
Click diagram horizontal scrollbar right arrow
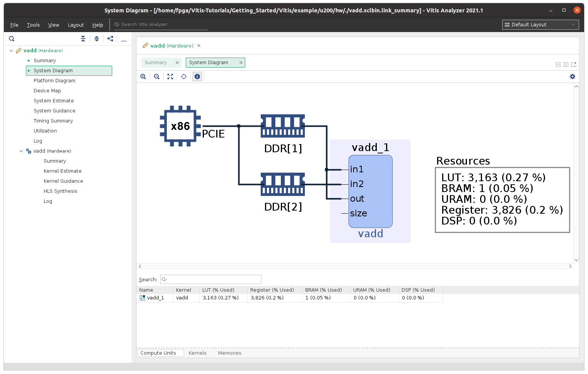coord(570,266)
